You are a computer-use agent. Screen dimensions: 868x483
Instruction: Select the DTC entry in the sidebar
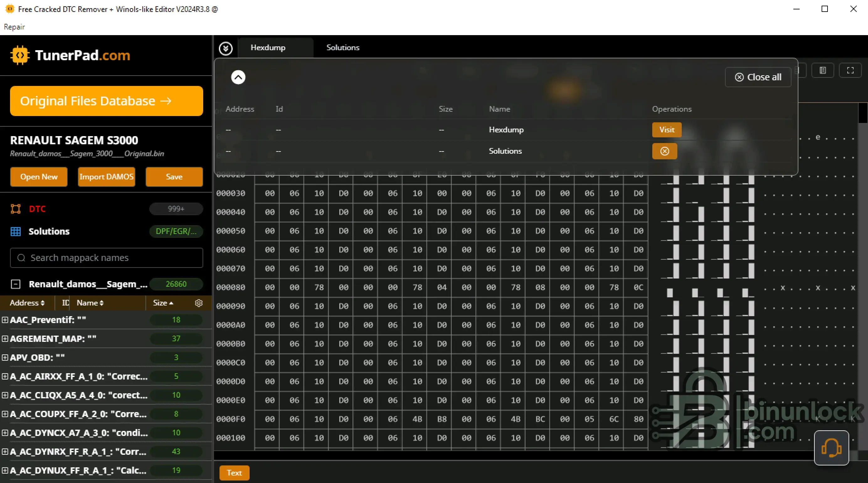tap(37, 209)
